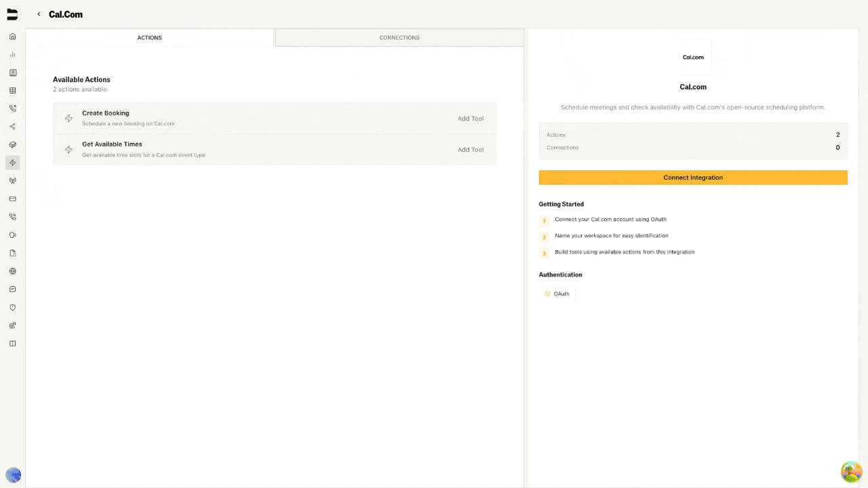Open the colorful widget at bottom right
Image resolution: width=868 pixels, height=488 pixels.
click(851, 472)
